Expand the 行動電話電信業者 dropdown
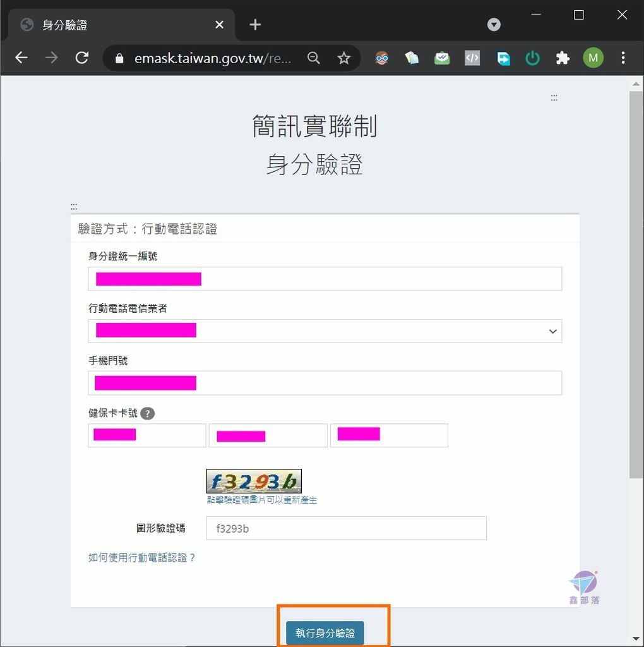The image size is (644, 647). [325, 331]
